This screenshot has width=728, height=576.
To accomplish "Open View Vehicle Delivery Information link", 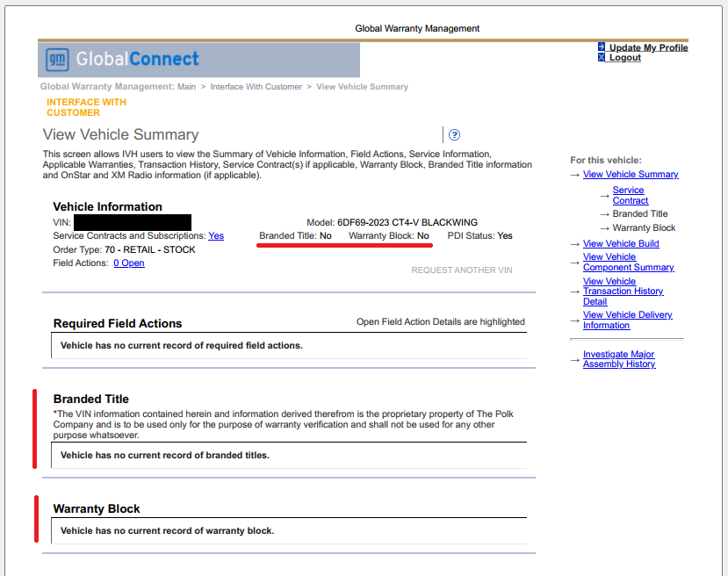I will [x=627, y=320].
